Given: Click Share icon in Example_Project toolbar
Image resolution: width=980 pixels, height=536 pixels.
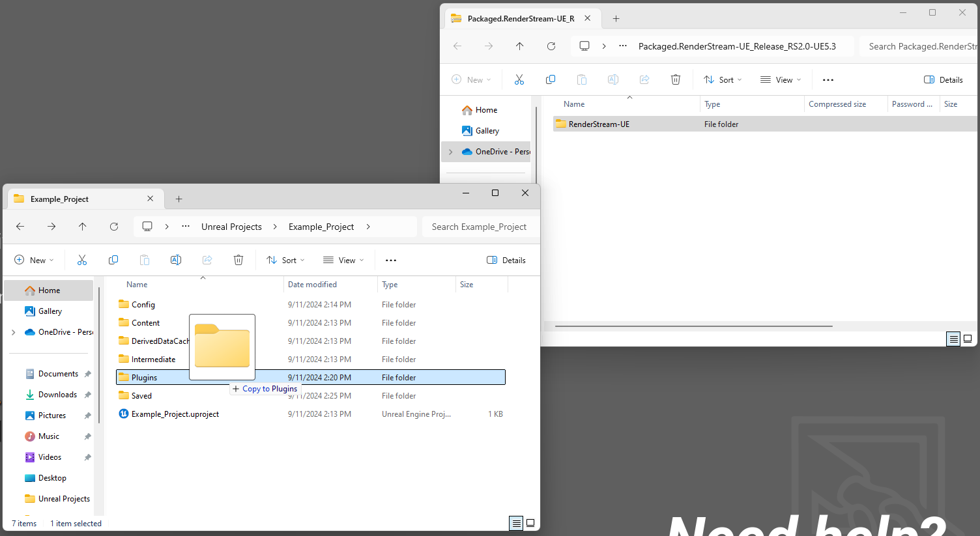Looking at the screenshot, I should [x=207, y=260].
